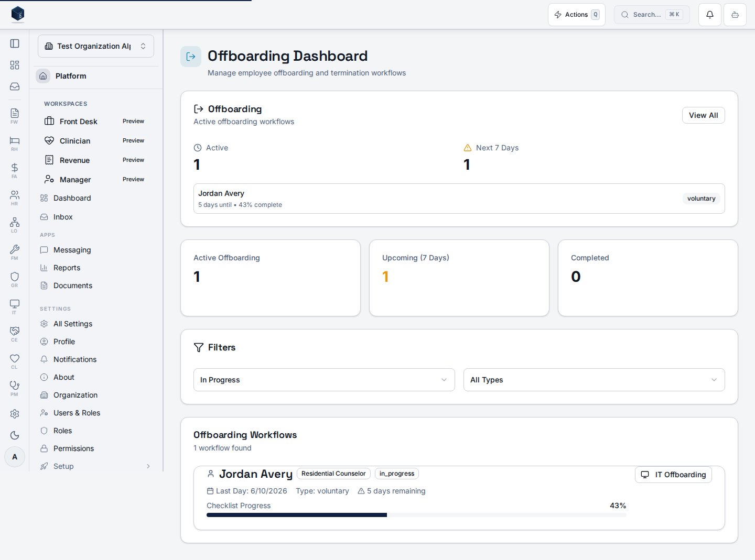Click the in_progress status badge
This screenshot has width=755, height=560.
[397, 474]
